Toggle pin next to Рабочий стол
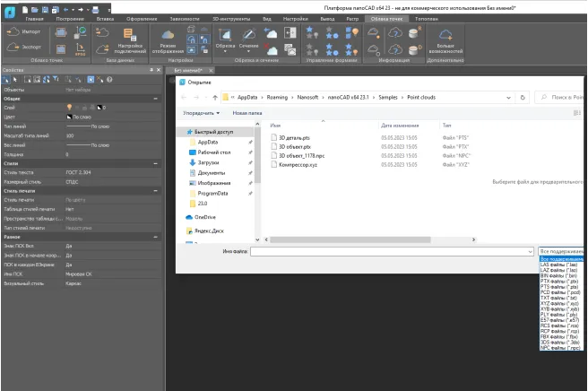 (250, 152)
